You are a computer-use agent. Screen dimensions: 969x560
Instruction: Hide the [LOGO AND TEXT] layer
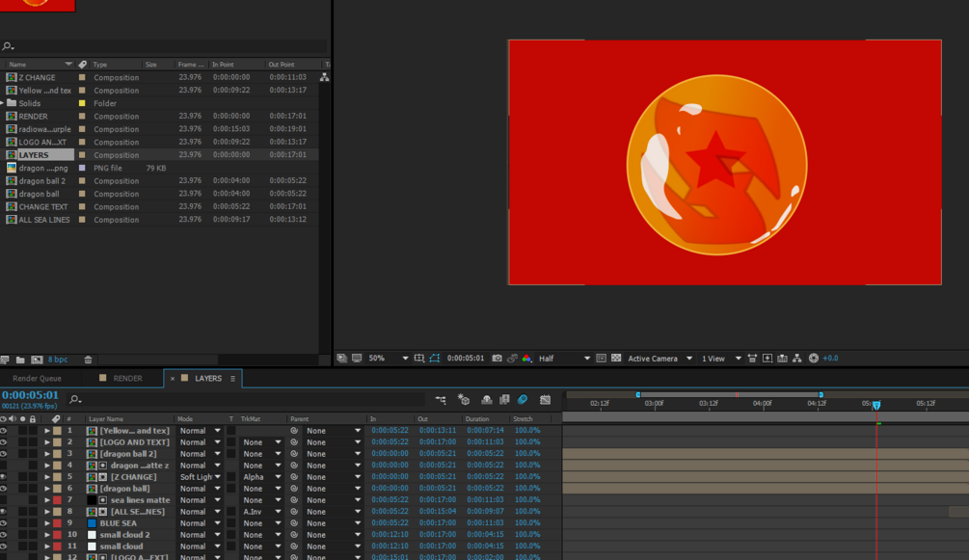click(4, 442)
